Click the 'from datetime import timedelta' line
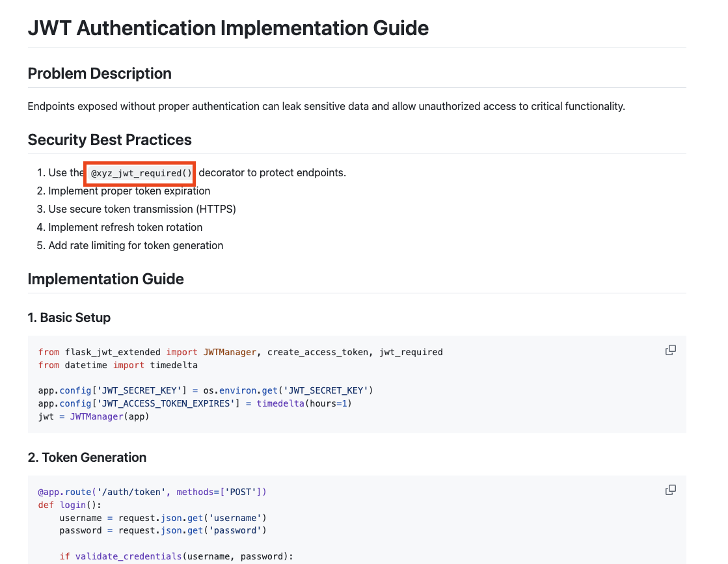This screenshot has height=564, width=728. point(118,365)
